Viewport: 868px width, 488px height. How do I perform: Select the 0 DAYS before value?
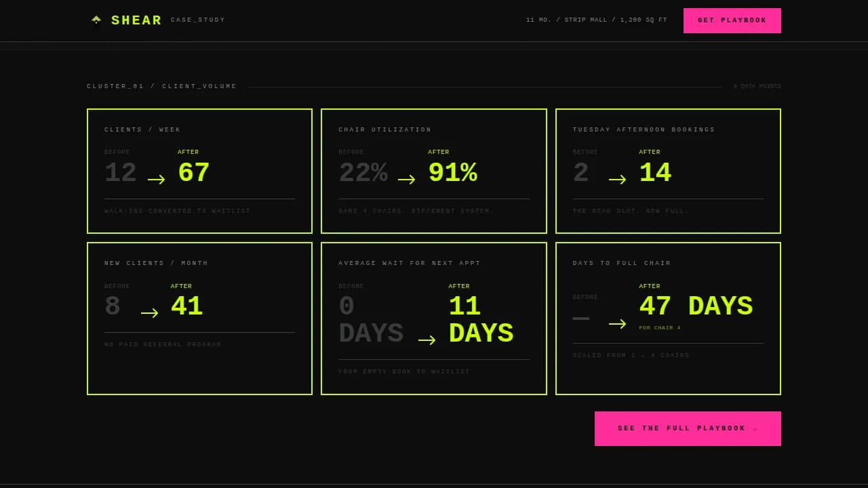[x=371, y=320]
